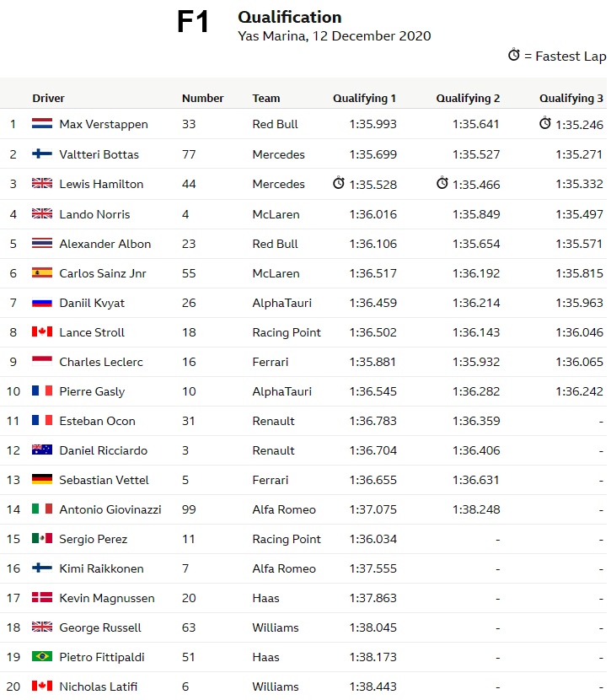Click the Brazilian flag beside Pietro Fittipaldi

(42, 657)
